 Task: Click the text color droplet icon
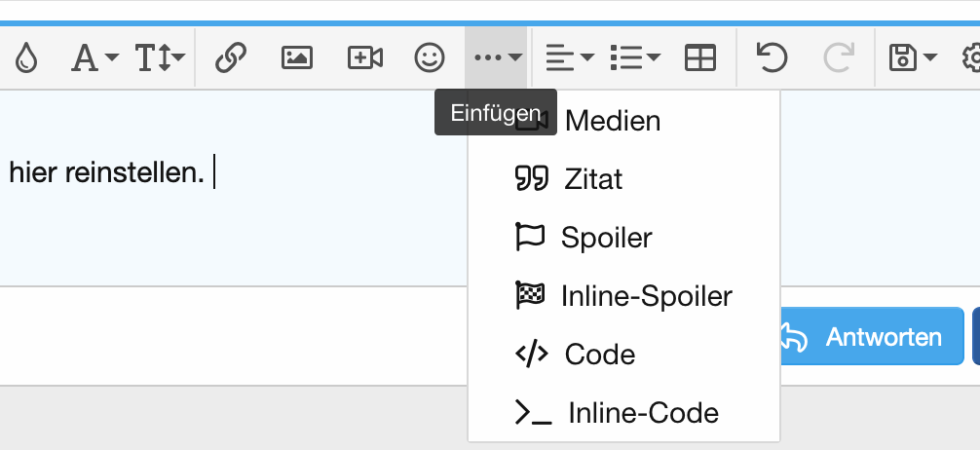pyautogui.click(x=26, y=58)
